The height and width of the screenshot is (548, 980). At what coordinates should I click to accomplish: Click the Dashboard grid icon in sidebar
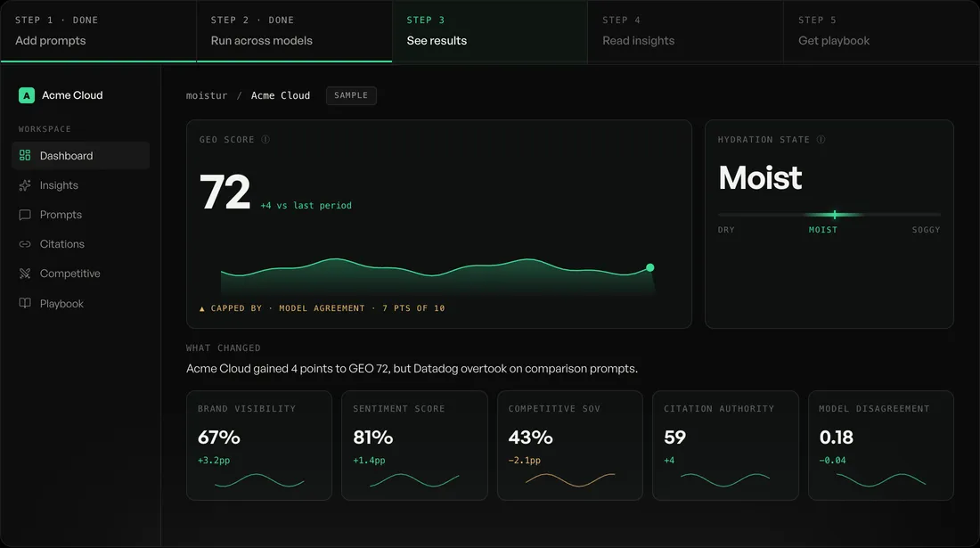coord(25,155)
